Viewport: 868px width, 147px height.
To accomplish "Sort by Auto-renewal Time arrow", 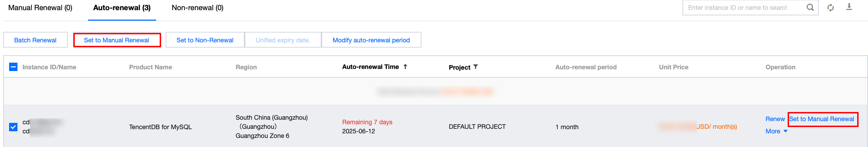I will click(x=405, y=66).
